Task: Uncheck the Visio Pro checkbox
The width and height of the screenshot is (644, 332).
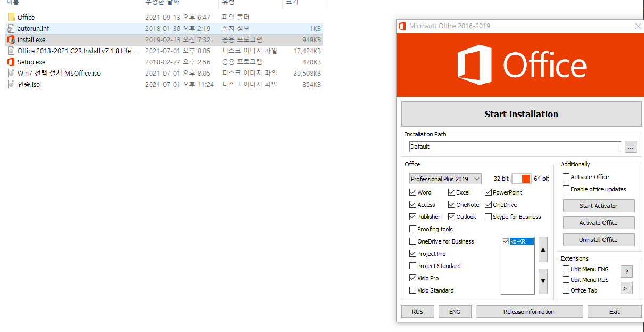Action: pyautogui.click(x=413, y=278)
